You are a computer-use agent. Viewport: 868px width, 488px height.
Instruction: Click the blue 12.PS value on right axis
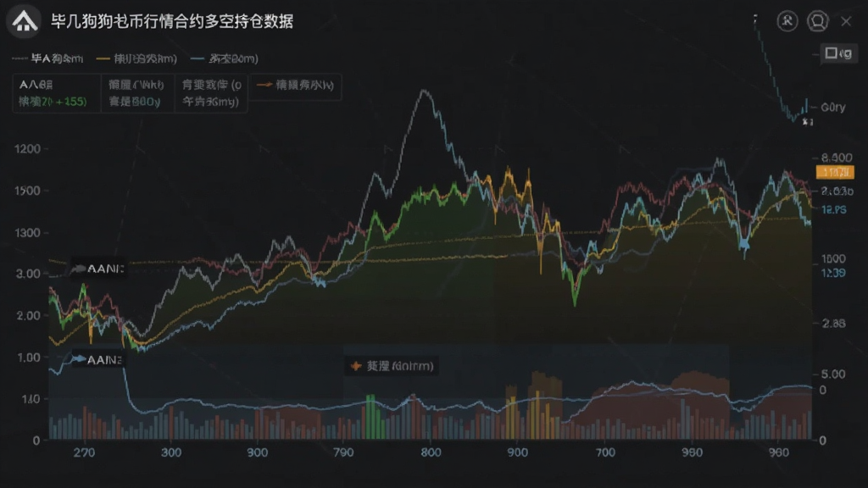coord(834,210)
